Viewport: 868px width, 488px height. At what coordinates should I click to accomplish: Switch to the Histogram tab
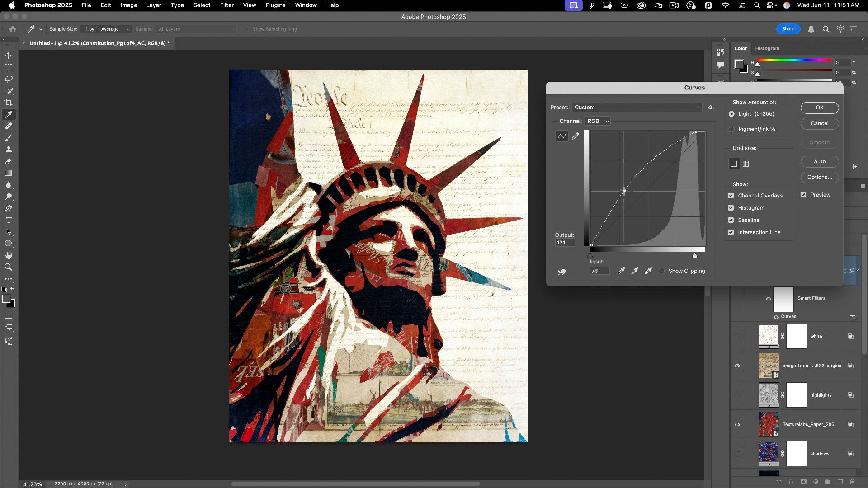[x=767, y=48]
